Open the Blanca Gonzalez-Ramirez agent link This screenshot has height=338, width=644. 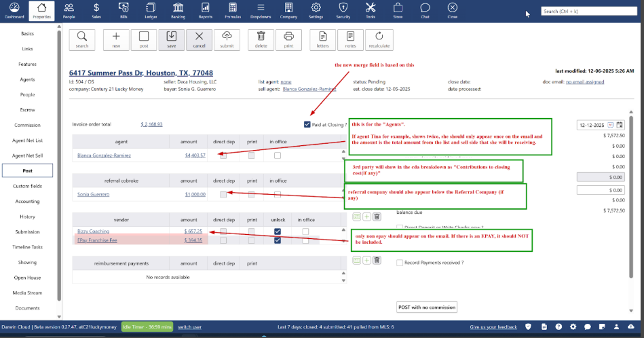[x=105, y=155]
